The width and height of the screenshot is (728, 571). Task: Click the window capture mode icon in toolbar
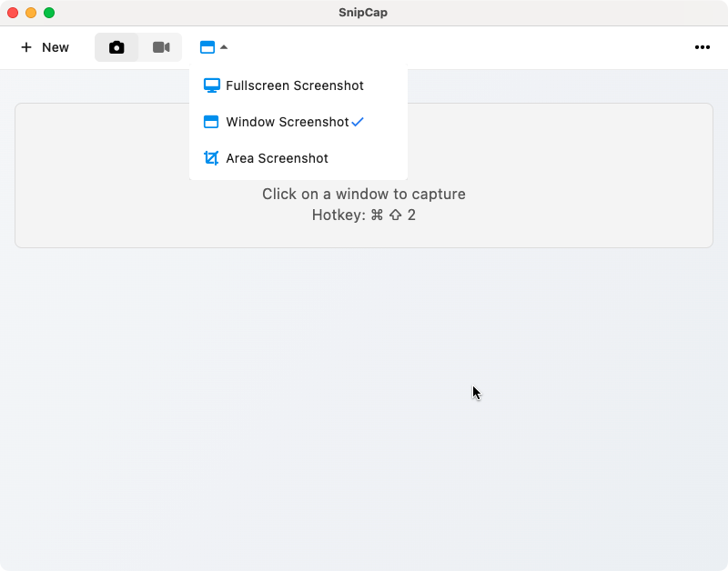[x=207, y=47]
